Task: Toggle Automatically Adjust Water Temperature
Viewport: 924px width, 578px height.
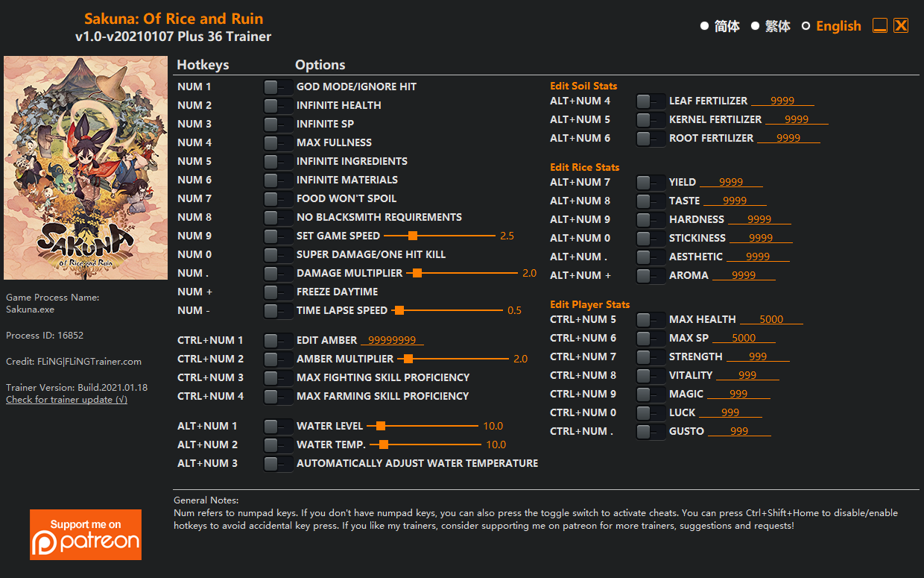Action: point(278,463)
